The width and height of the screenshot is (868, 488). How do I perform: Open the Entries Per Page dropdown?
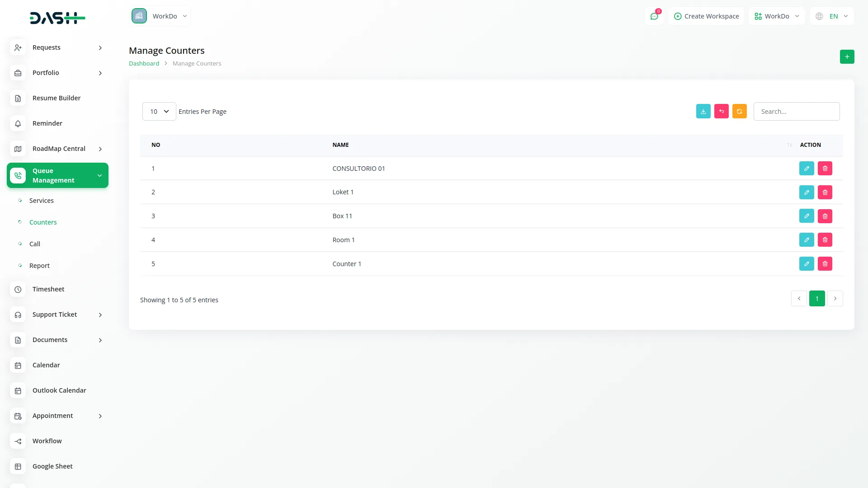point(159,112)
